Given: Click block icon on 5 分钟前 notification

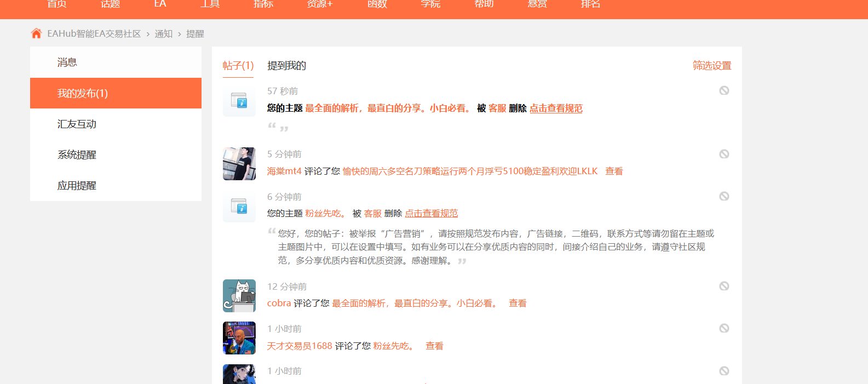Looking at the screenshot, I should 724,154.
